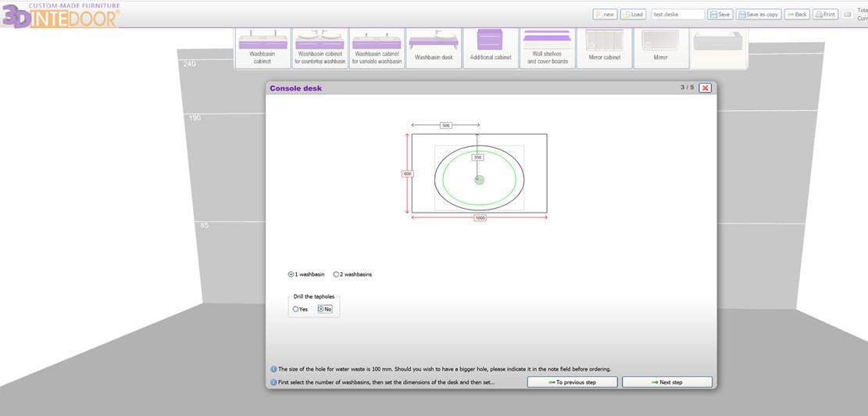Pick Washbasin cabinet for variable washbasin
The image size is (868, 416).
tap(377, 48)
